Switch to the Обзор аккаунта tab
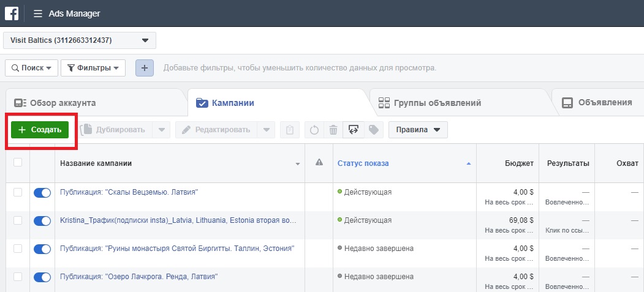 click(x=63, y=103)
